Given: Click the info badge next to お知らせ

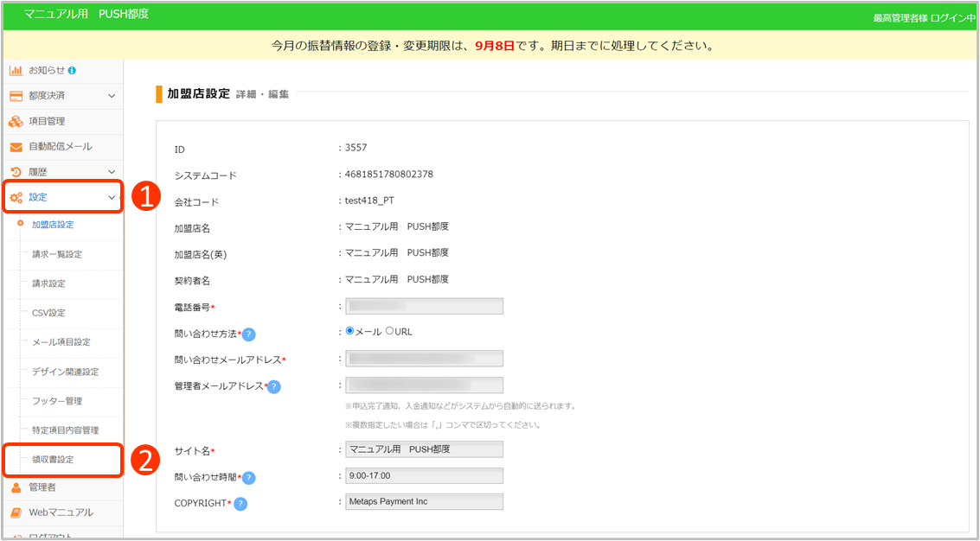Looking at the screenshot, I should (x=72, y=70).
